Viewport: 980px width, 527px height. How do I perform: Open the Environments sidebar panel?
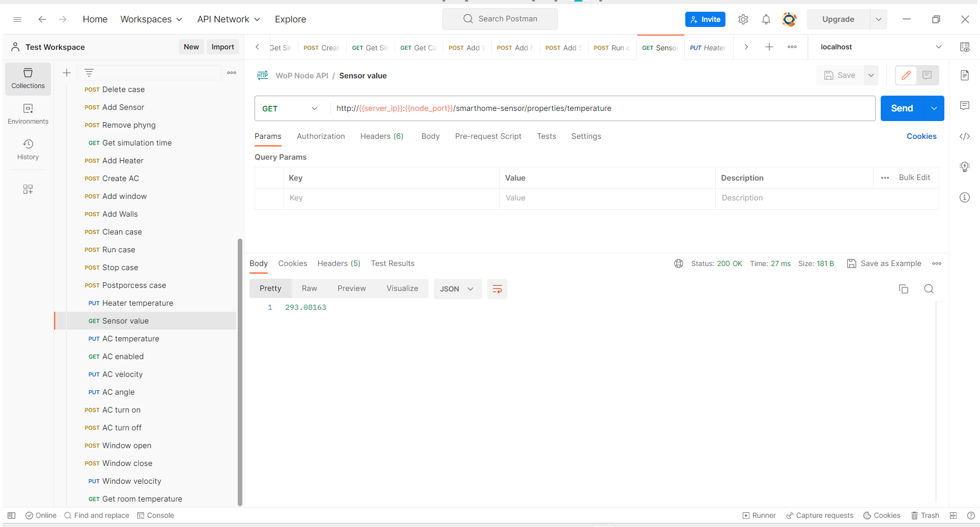pyautogui.click(x=28, y=114)
